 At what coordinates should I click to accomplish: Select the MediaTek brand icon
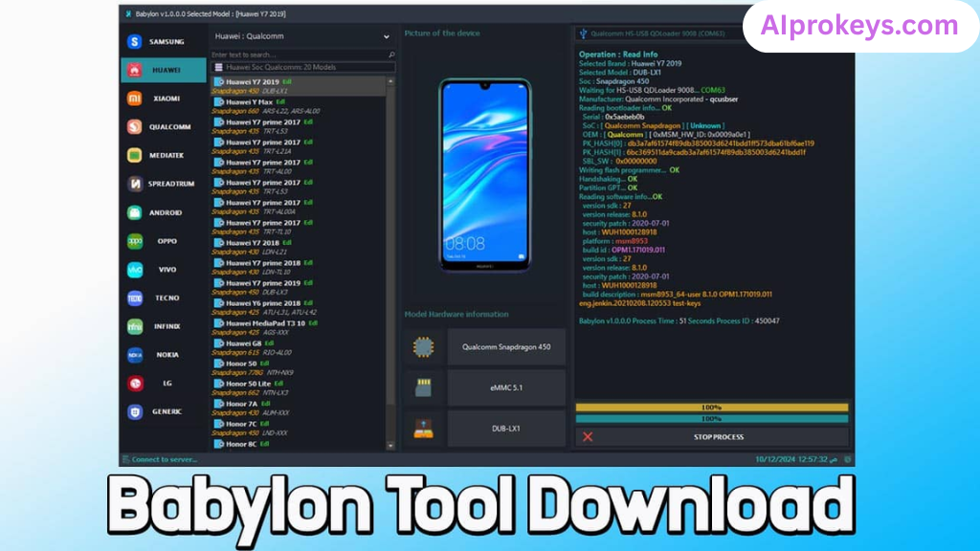pyautogui.click(x=134, y=156)
